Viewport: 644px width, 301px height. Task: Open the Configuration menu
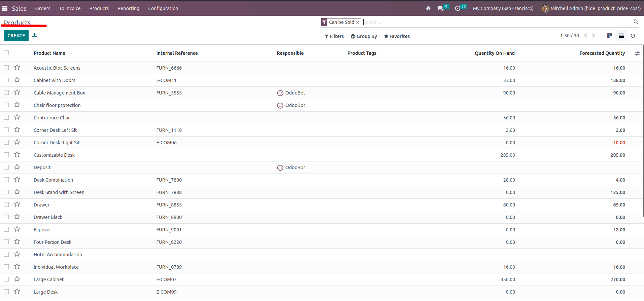[x=163, y=8]
